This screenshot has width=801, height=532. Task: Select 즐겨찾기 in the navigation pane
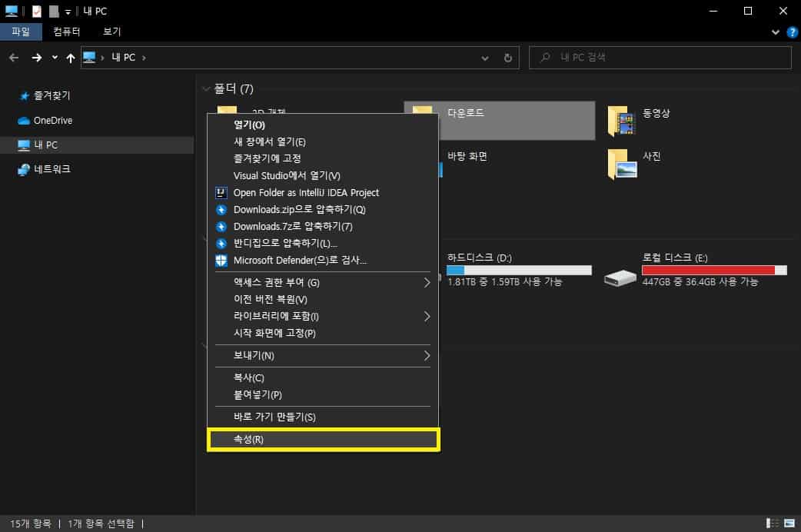click(x=52, y=95)
